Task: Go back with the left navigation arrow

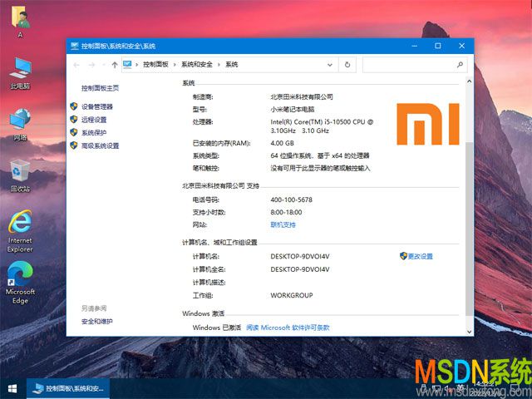Action: point(76,65)
